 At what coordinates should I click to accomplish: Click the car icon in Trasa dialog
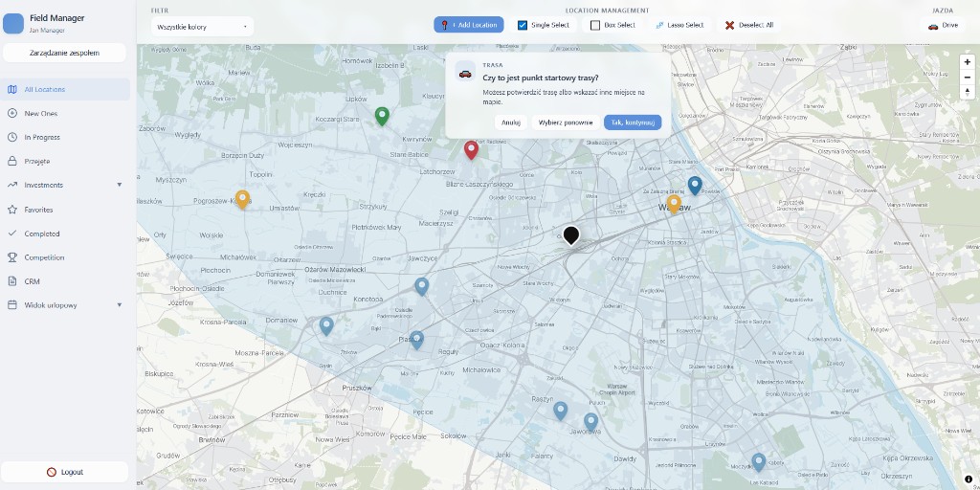coord(465,74)
